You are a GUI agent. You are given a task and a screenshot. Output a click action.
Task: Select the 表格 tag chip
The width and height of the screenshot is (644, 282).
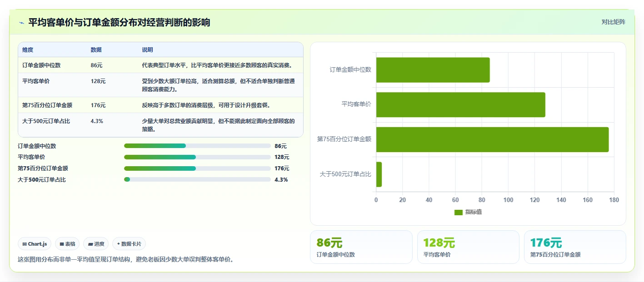[x=67, y=244]
